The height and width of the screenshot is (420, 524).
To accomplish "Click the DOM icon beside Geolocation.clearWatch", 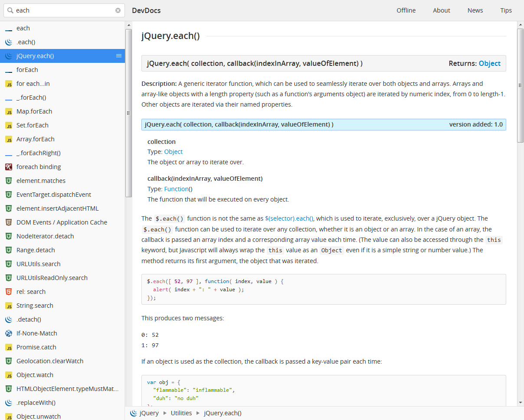I will 9,361.
